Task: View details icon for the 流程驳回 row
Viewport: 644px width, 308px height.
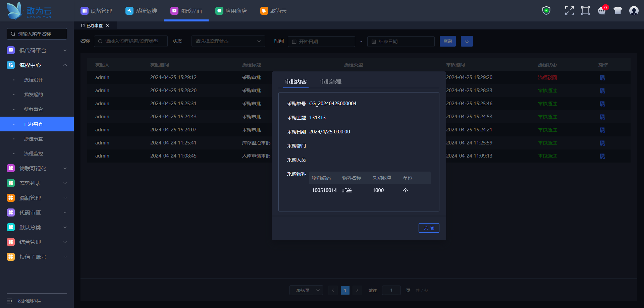Action: [602, 78]
